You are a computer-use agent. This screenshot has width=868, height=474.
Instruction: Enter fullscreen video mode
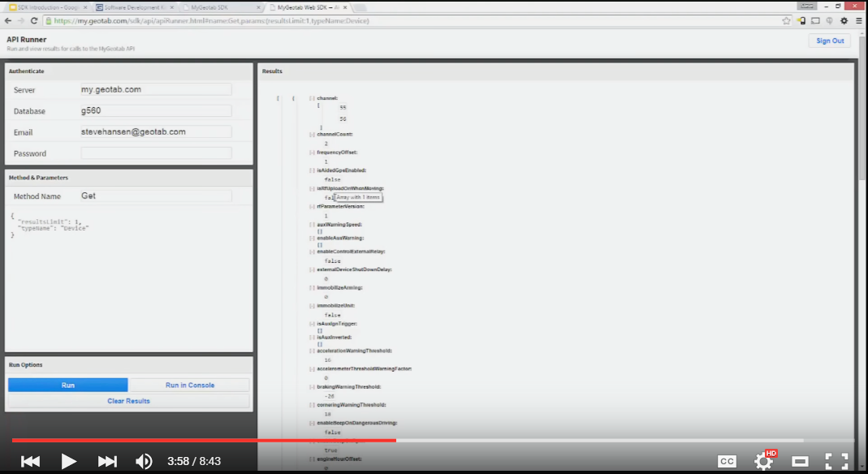(x=836, y=461)
